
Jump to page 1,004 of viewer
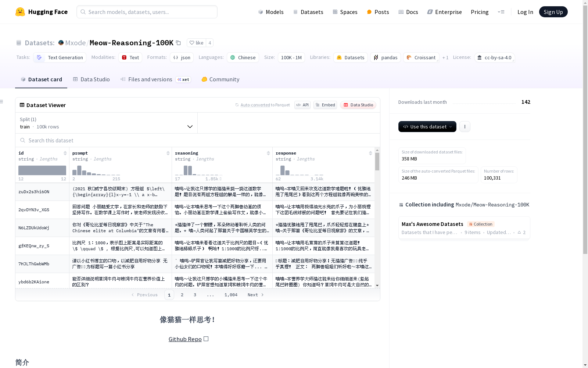[231, 295]
